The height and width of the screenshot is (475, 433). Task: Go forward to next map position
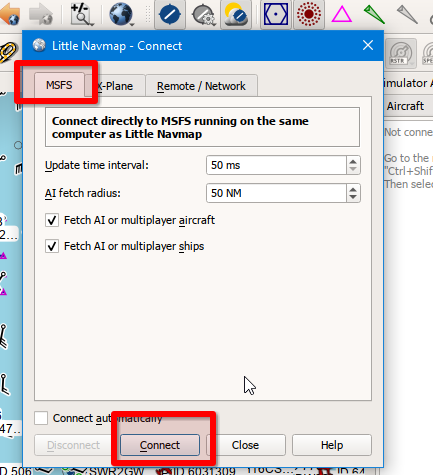pos(41,14)
